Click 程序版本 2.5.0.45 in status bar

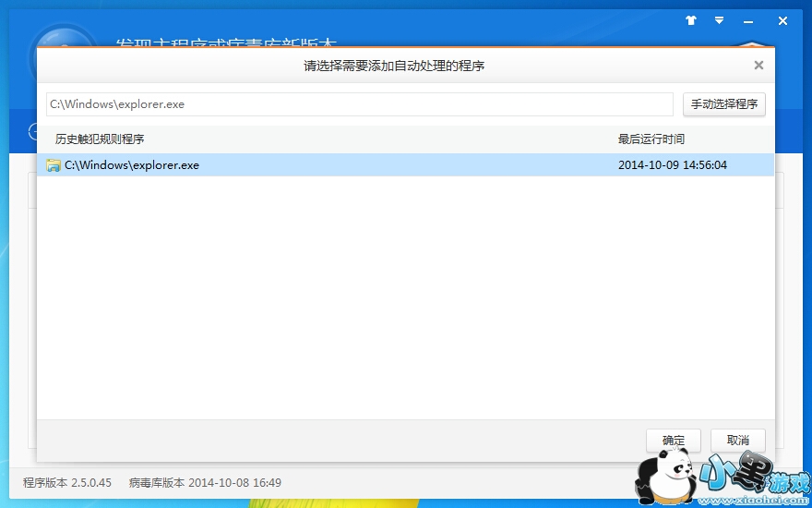click(67, 482)
